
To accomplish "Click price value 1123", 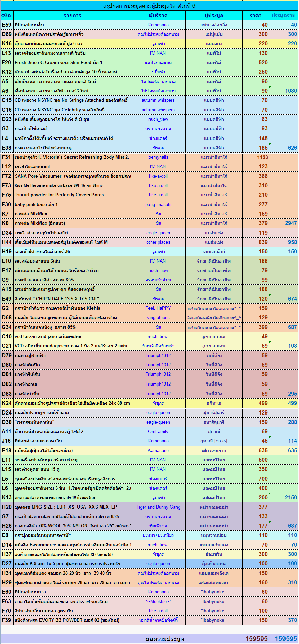I will [255, 157].
